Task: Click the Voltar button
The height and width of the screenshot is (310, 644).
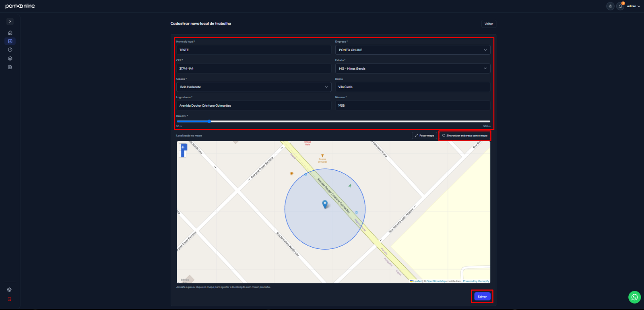Action: pyautogui.click(x=489, y=24)
